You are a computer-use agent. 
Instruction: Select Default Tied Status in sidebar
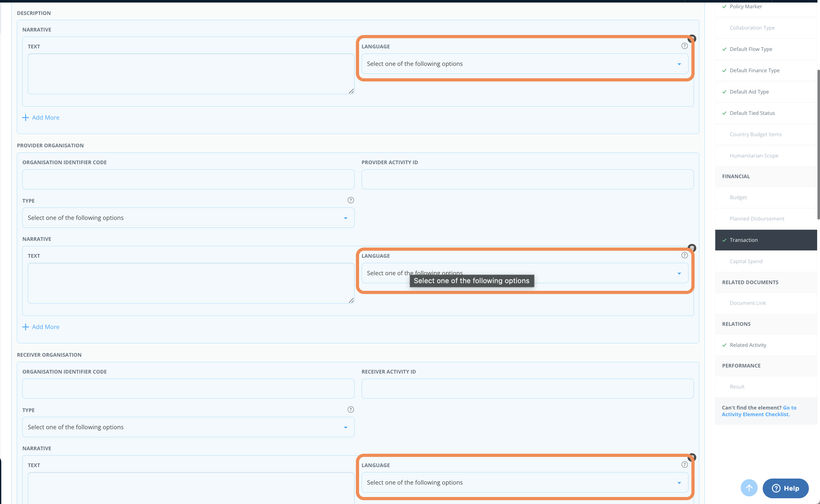766,113
